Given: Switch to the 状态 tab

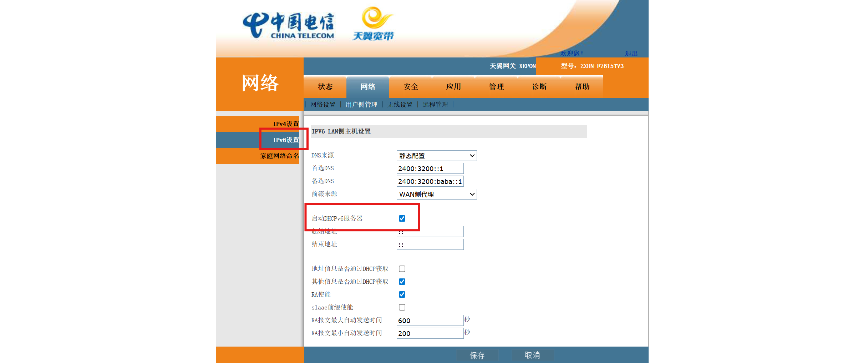Looking at the screenshot, I should 325,87.
